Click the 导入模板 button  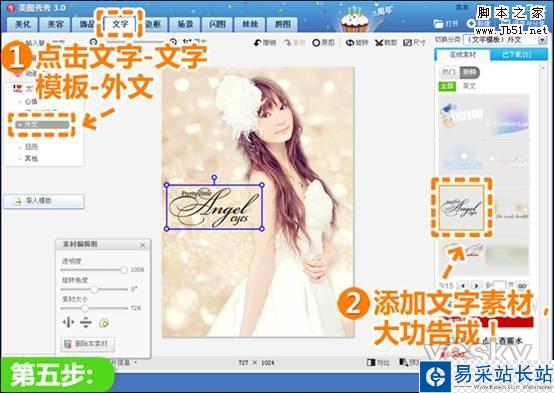(x=44, y=201)
